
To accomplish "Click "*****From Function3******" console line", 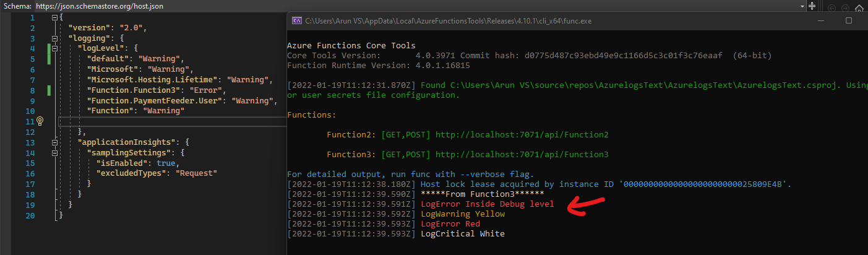I will (483, 194).
